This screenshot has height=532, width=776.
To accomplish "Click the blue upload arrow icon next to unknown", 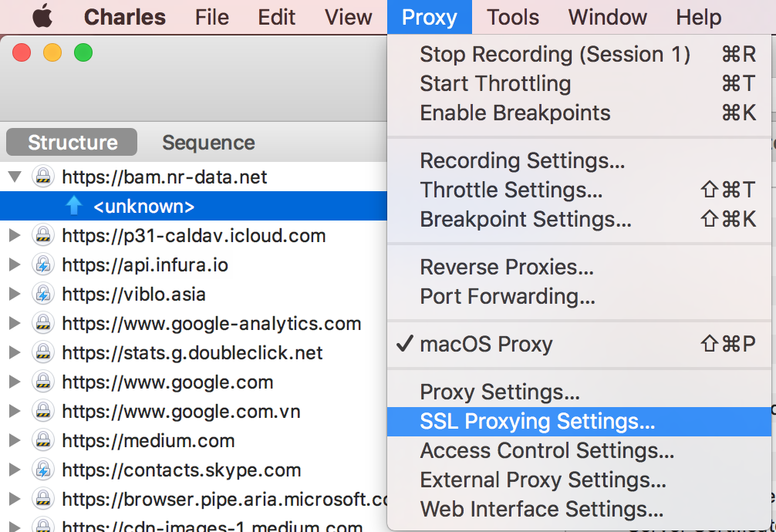I will [74, 207].
